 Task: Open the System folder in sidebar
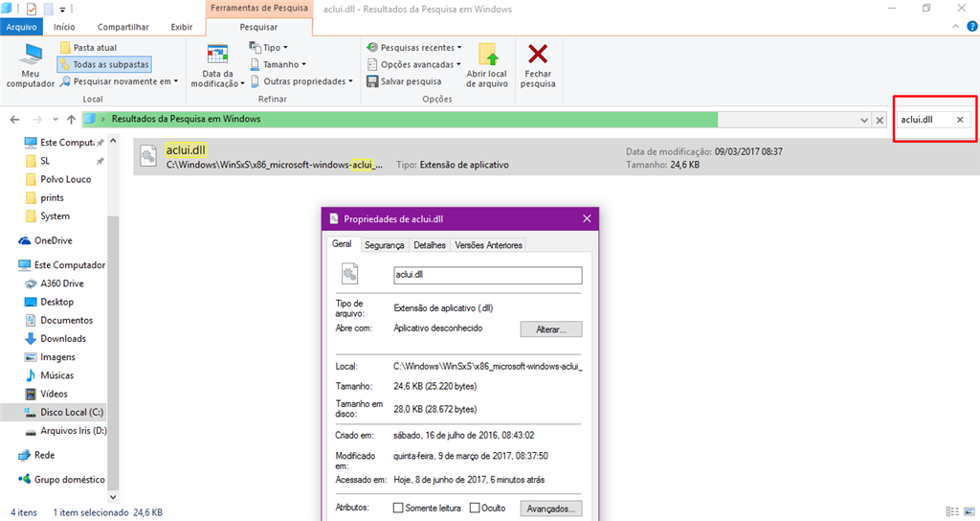[48, 215]
